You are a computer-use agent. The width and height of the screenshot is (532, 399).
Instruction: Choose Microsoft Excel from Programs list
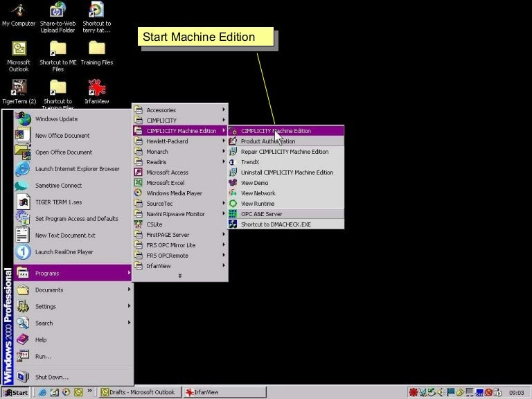165,183
